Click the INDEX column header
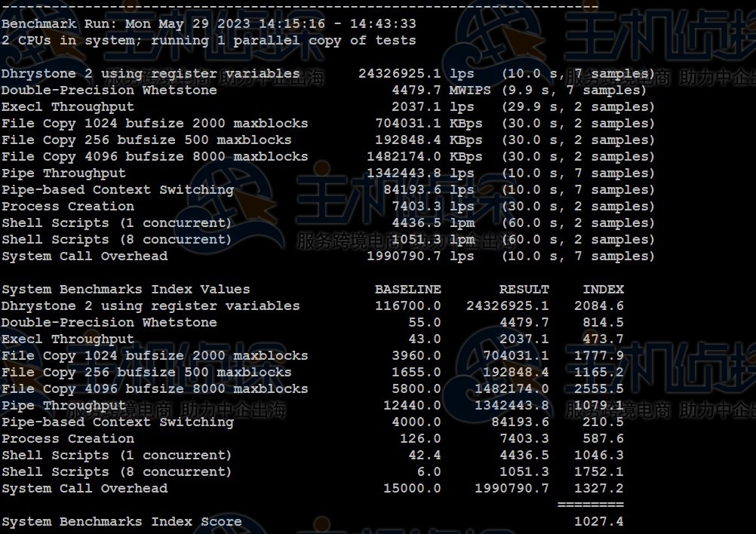Screen dimensions: 756x534 click(603, 290)
